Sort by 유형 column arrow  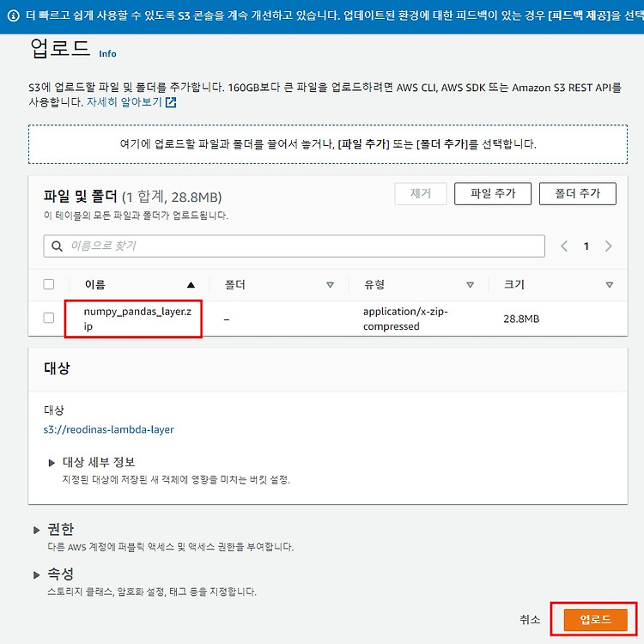coord(471,284)
